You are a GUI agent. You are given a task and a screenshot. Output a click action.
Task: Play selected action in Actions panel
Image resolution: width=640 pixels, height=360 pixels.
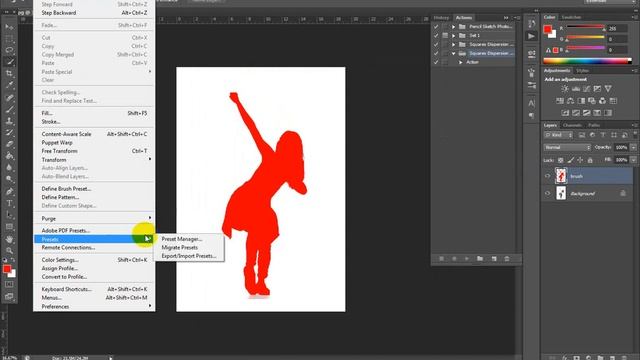click(x=467, y=259)
